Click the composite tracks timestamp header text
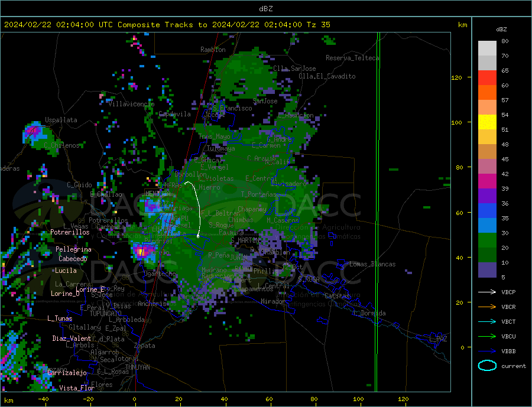This screenshot has height=407, width=532. 167,24
